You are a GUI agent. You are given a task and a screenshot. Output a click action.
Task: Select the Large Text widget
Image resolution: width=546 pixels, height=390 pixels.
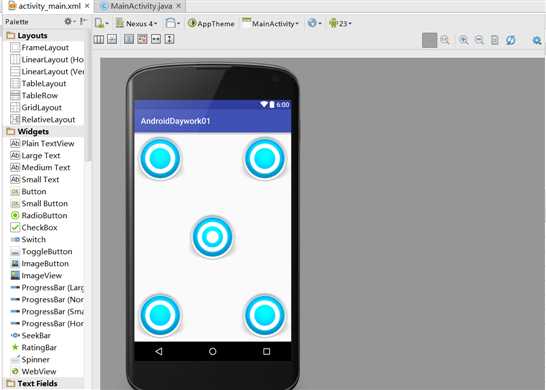click(x=35, y=155)
